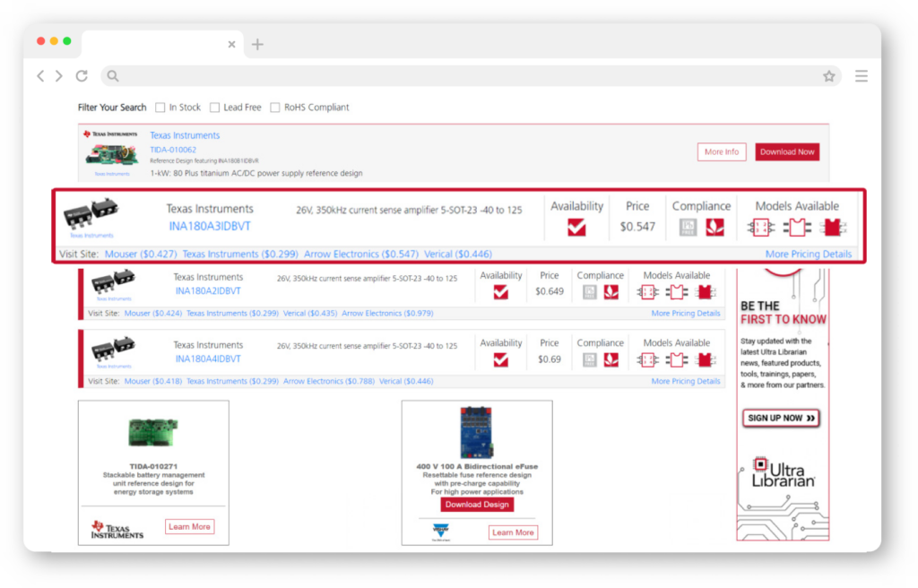Click the Download Design button
Image resolution: width=918 pixels, height=588 pixels.
click(x=477, y=505)
